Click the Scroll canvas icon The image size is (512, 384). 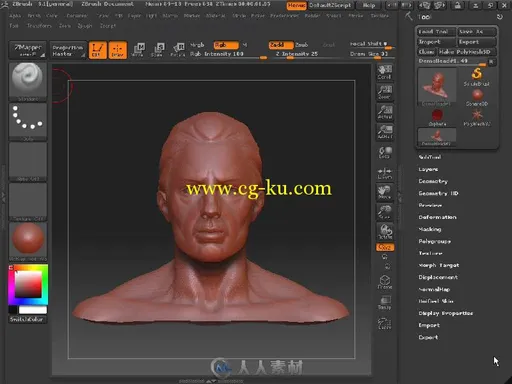[x=385, y=72]
